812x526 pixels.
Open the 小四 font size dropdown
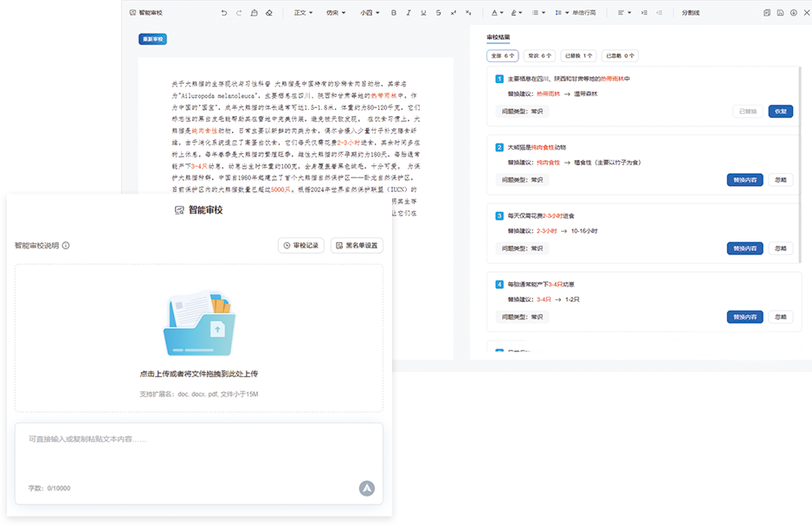pos(369,13)
